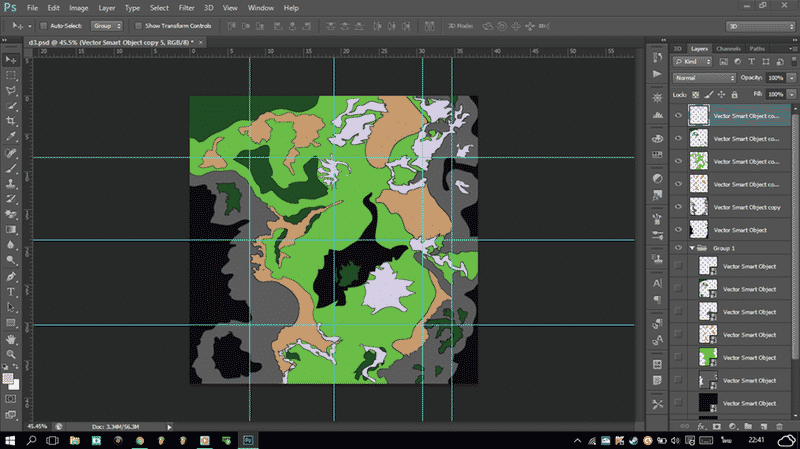Check Show Transform Controls option

(x=139, y=25)
